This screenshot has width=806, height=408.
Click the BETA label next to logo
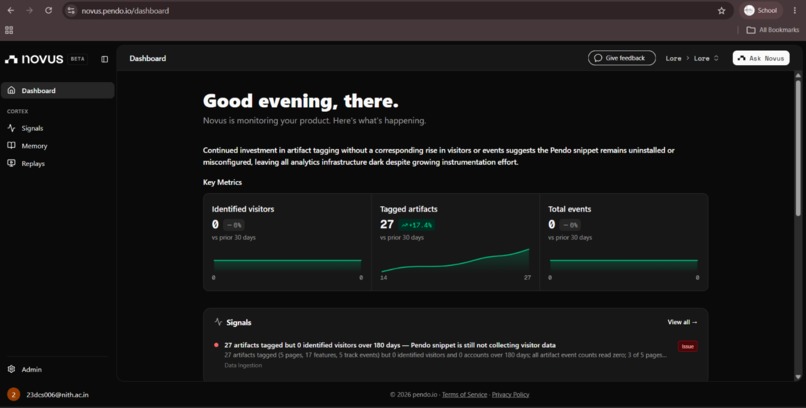78,59
